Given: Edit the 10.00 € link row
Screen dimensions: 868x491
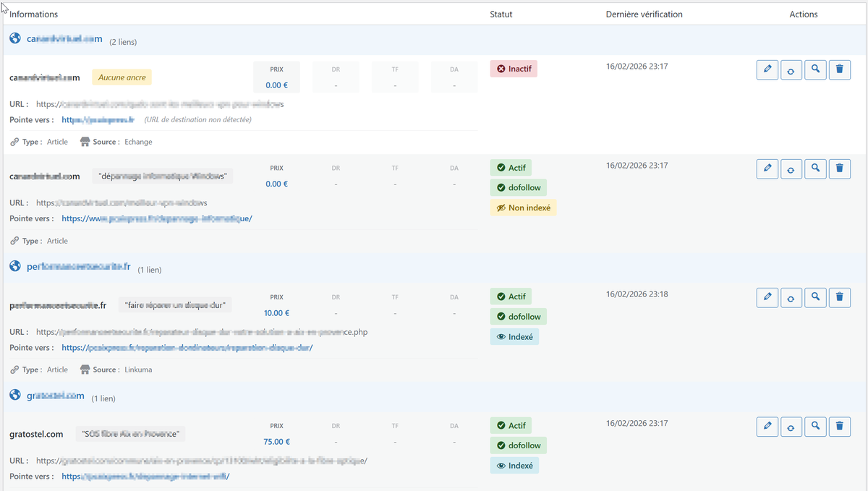Looking at the screenshot, I should point(767,297).
